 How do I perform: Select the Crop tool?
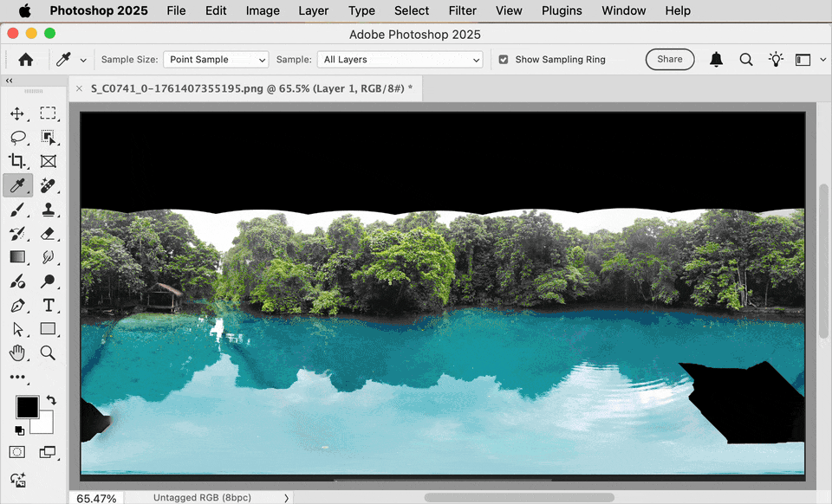18,161
